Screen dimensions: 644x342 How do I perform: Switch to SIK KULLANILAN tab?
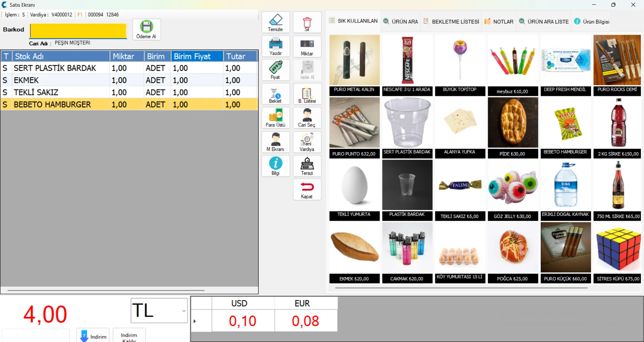[353, 21]
